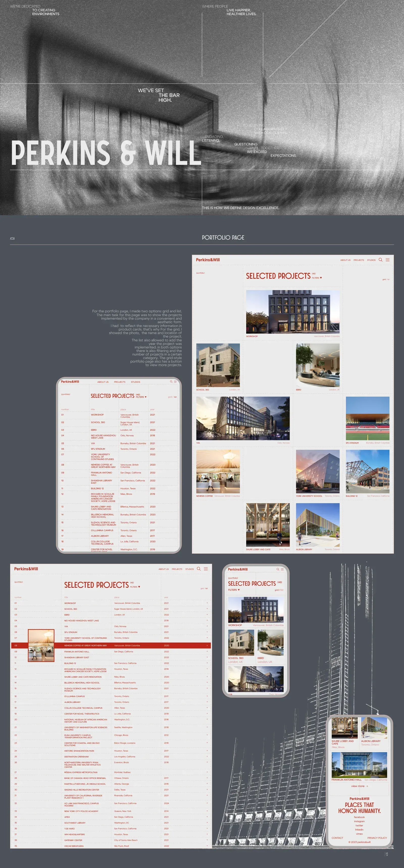
Task: Click search icon in desktop grid mockup header
Action: pyautogui.click(x=381, y=260)
